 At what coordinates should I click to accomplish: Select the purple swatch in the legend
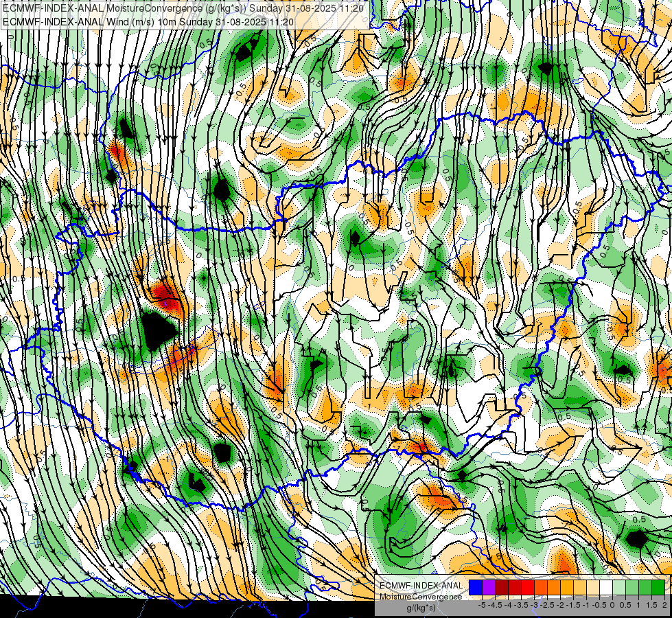pos(489,587)
